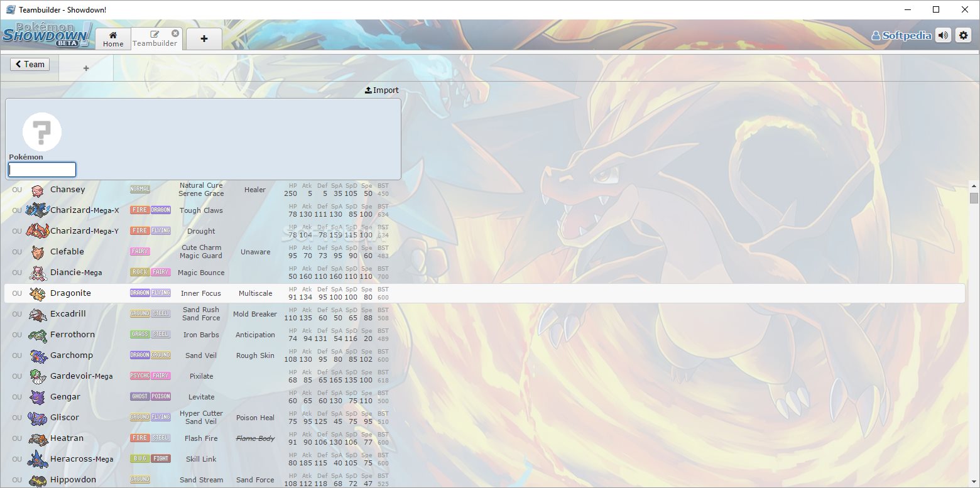Click the OU tier label beside Ferrothorn

[x=17, y=335]
